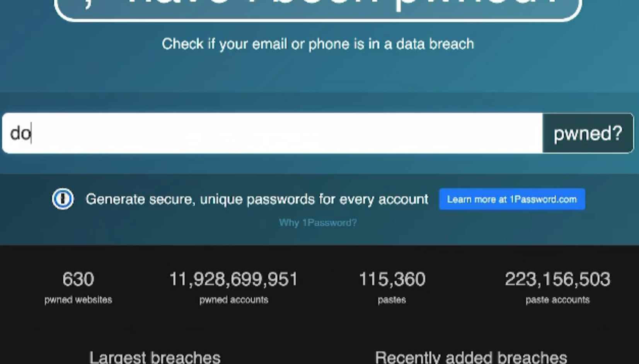The height and width of the screenshot is (364, 639).
Task: Click the 11,928,699,951 accounts figure
Action: [x=233, y=279]
